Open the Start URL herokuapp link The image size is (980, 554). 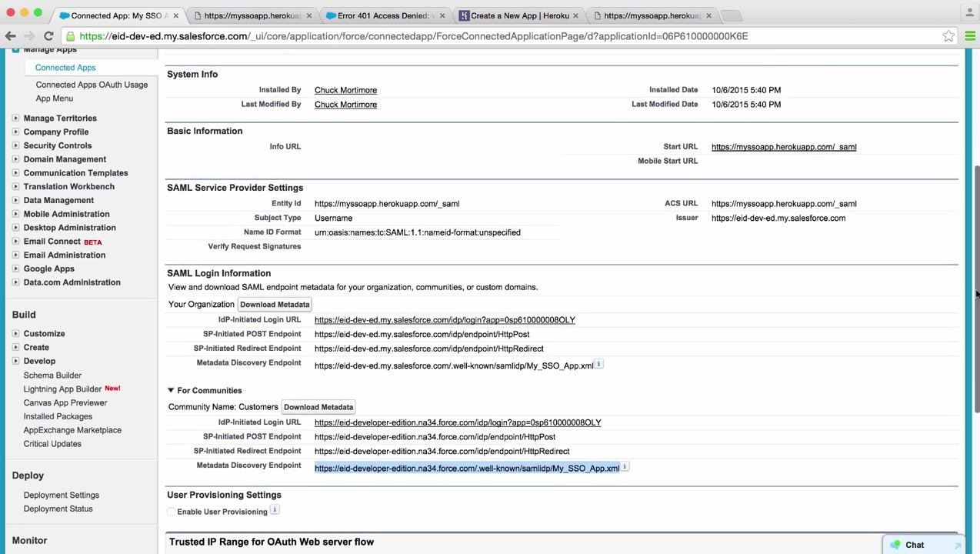point(784,147)
